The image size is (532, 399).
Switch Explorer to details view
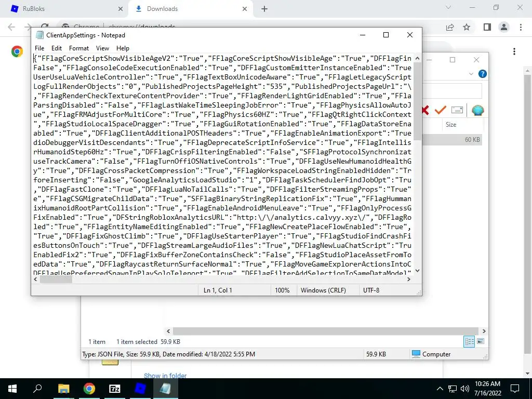pyautogui.click(x=469, y=341)
